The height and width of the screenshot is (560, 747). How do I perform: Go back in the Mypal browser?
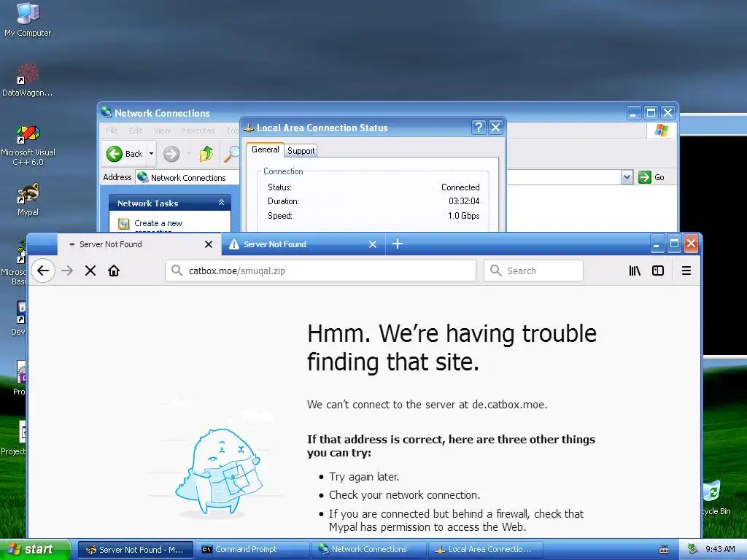click(43, 271)
